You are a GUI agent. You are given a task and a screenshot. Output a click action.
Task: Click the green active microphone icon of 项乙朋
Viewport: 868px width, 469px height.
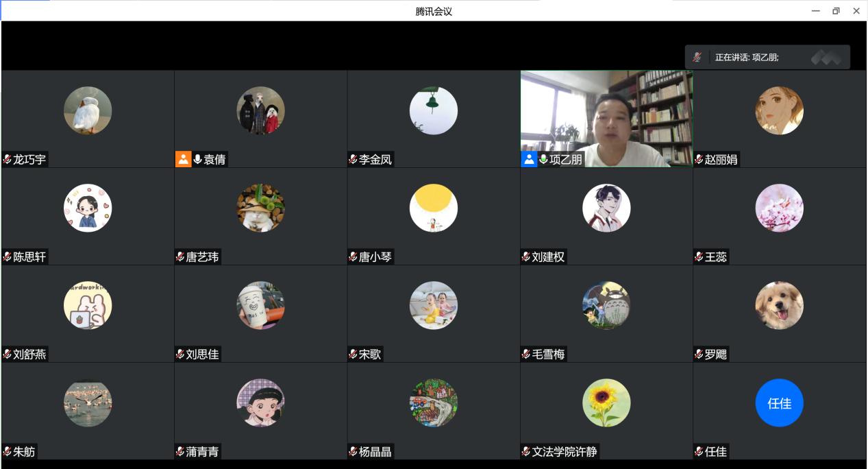(x=543, y=159)
